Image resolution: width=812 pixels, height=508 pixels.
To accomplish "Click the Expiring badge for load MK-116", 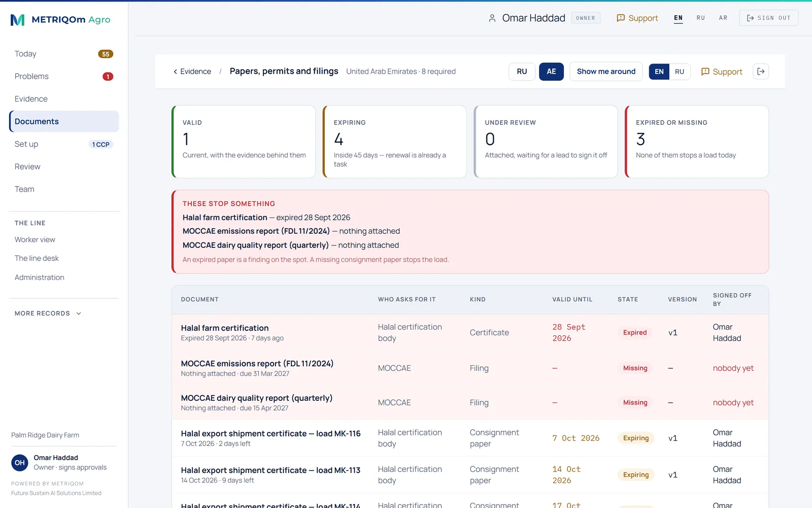I will 636,438.
